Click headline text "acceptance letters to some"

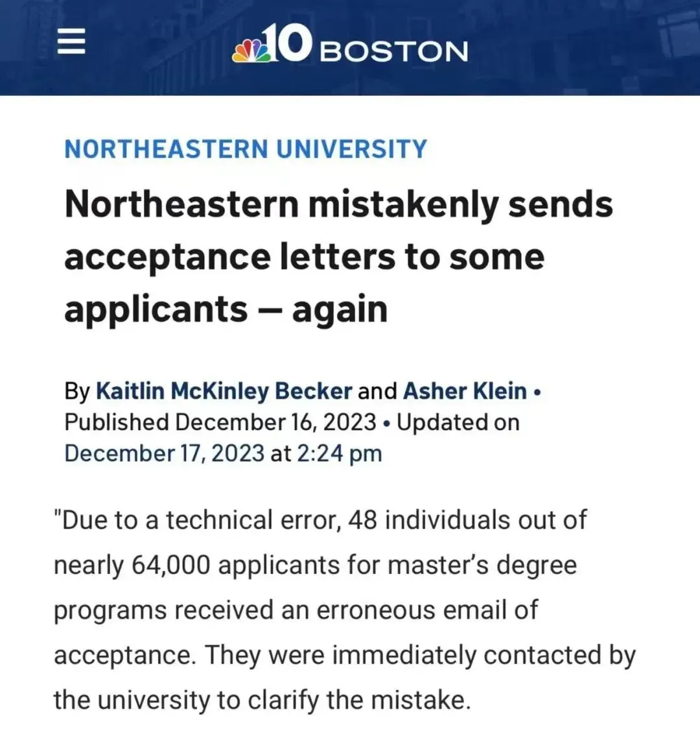click(x=304, y=257)
